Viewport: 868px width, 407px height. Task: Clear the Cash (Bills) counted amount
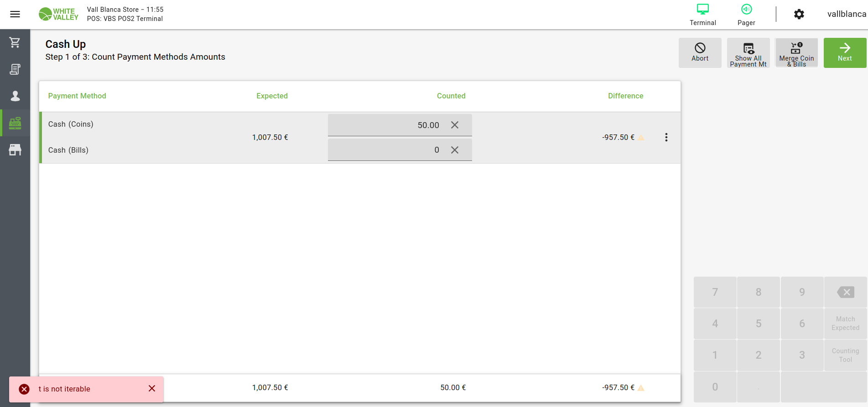455,150
